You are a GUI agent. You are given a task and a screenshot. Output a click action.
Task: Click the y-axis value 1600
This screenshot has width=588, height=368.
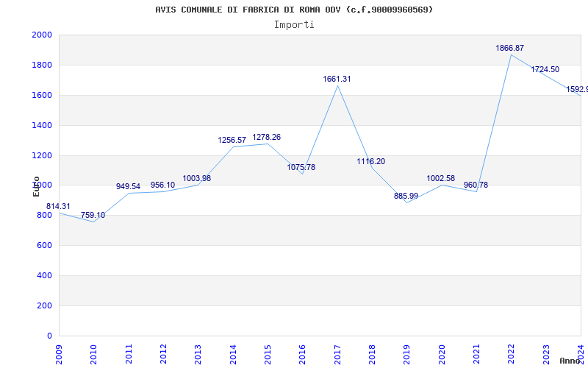point(42,95)
